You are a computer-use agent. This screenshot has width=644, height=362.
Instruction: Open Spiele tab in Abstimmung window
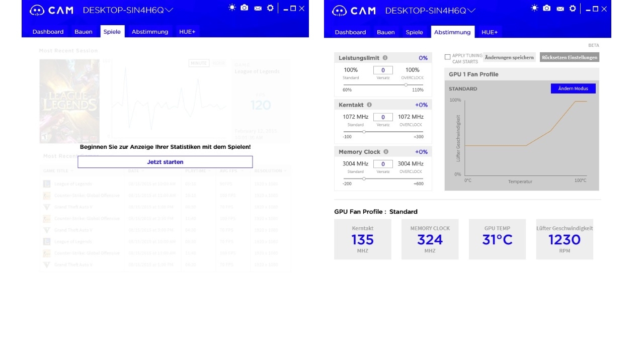pyautogui.click(x=415, y=32)
